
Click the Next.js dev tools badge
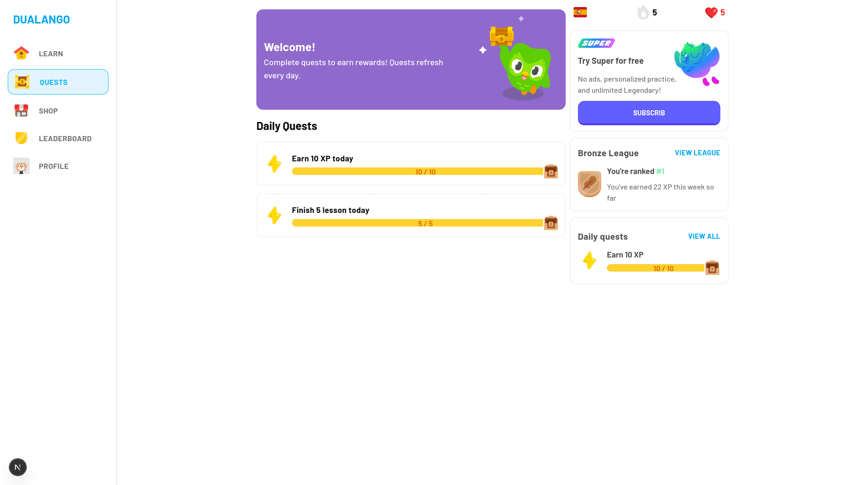18,467
